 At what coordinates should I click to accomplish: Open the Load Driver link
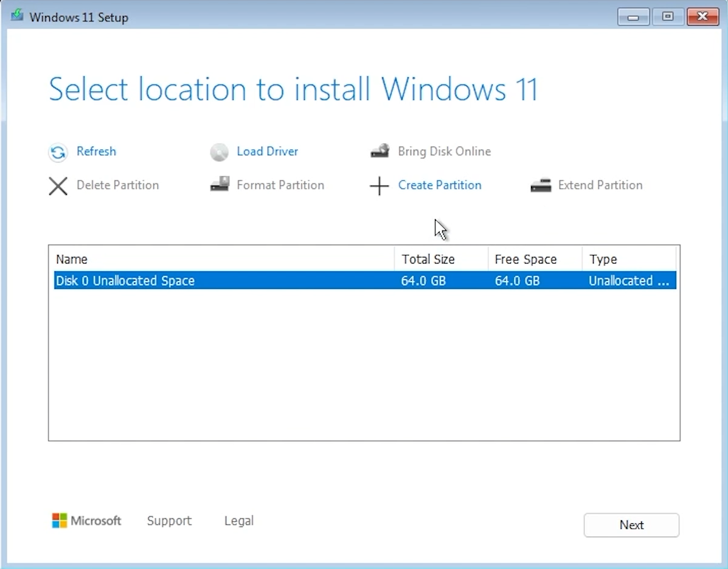267,152
